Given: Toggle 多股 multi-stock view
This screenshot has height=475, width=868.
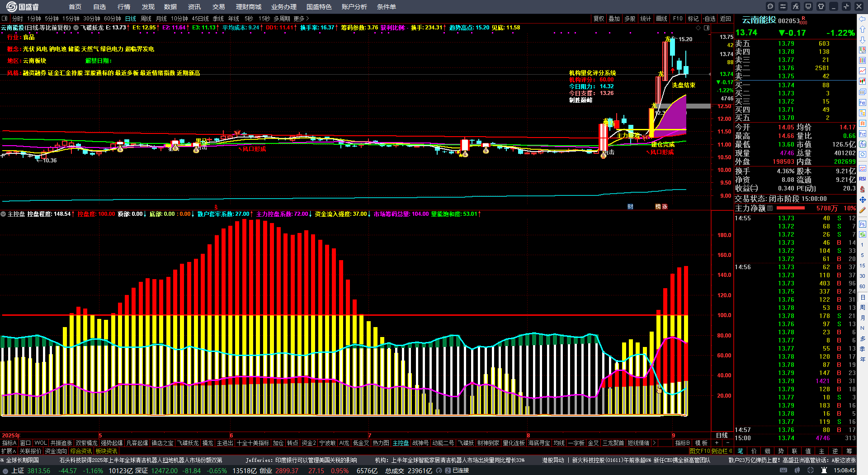Looking at the screenshot, I should [x=630, y=19].
